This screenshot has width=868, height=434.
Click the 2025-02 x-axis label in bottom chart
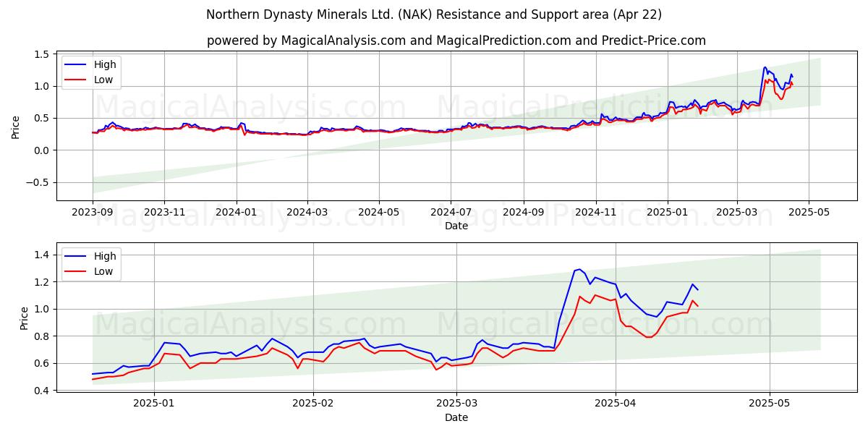coord(315,404)
